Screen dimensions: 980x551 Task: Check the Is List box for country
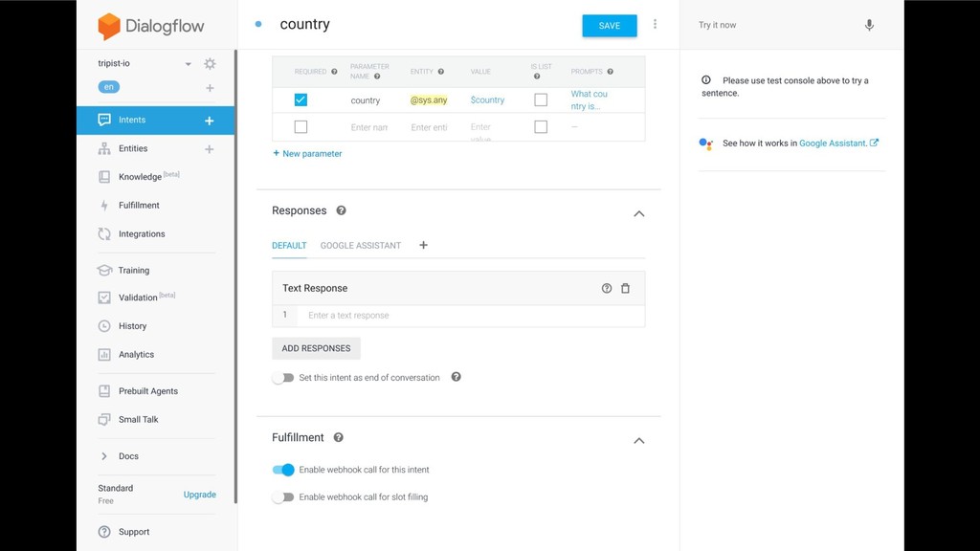pyautogui.click(x=541, y=99)
